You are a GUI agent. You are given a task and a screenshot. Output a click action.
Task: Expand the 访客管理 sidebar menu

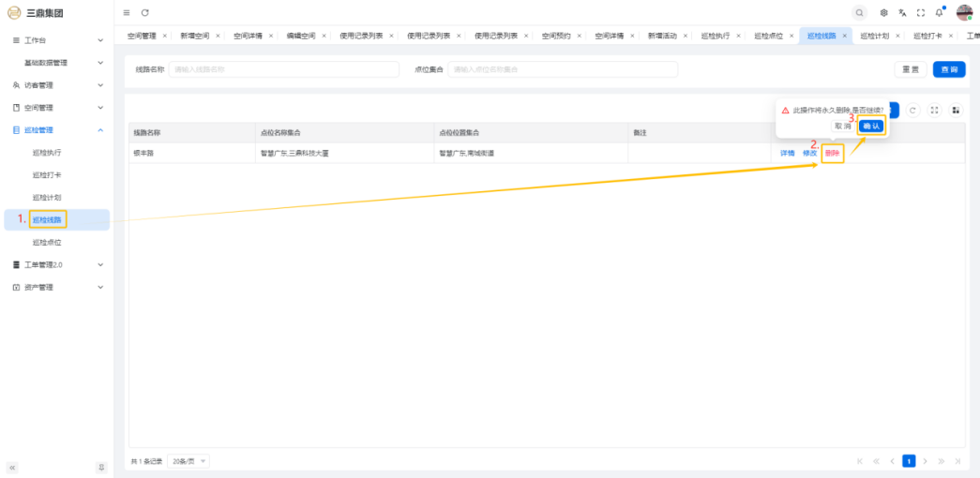(56, 85)
